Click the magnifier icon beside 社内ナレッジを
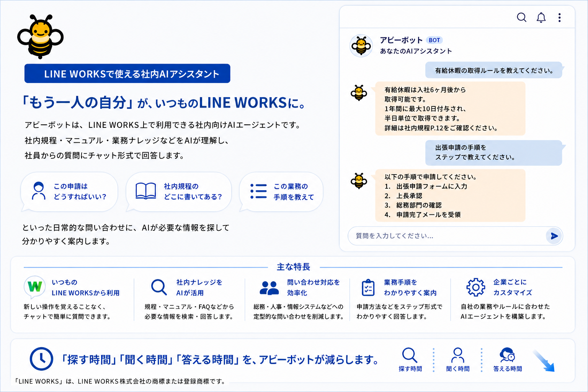 click(158, 287)
